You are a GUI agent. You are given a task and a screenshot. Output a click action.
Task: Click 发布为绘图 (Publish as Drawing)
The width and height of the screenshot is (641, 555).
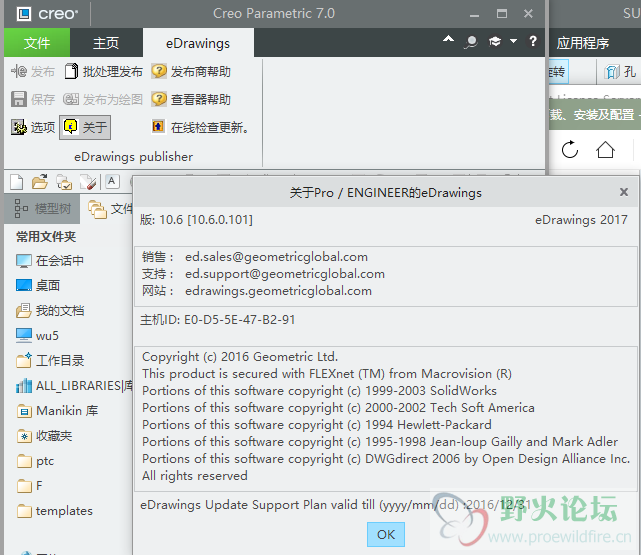[103, 99]
